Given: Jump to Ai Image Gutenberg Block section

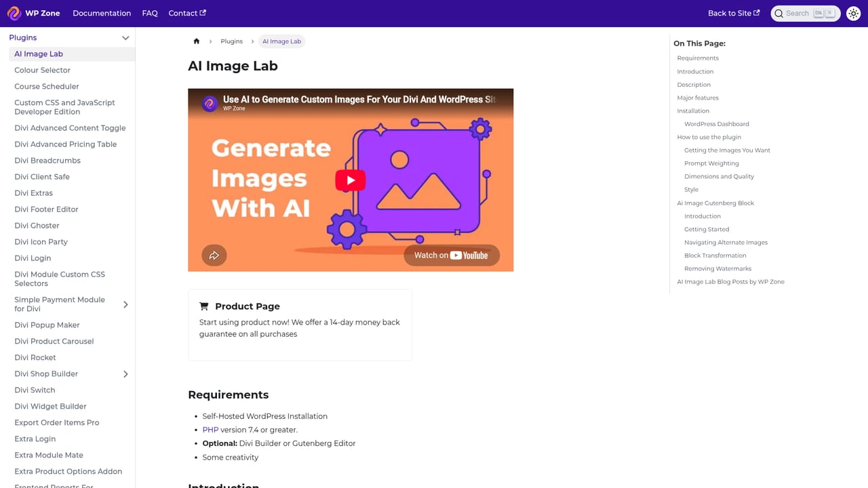Looking at the screenshot, I should click(715, 203).
